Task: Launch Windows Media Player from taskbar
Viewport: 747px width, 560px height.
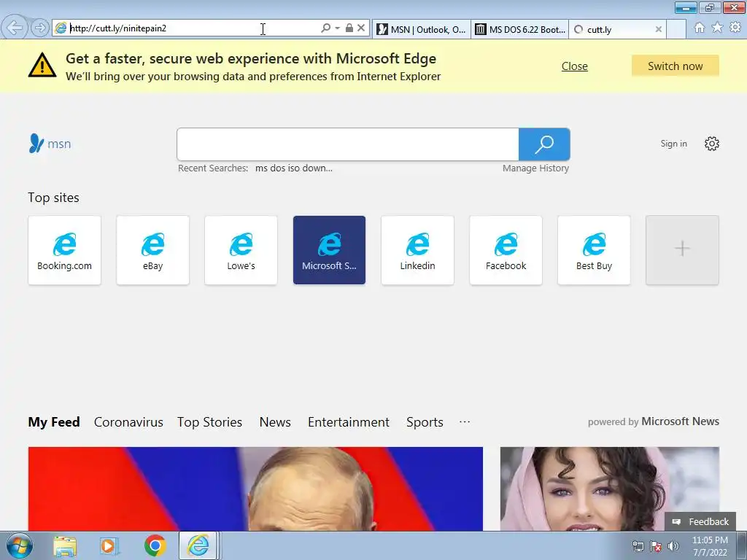Action: (109, 545)
